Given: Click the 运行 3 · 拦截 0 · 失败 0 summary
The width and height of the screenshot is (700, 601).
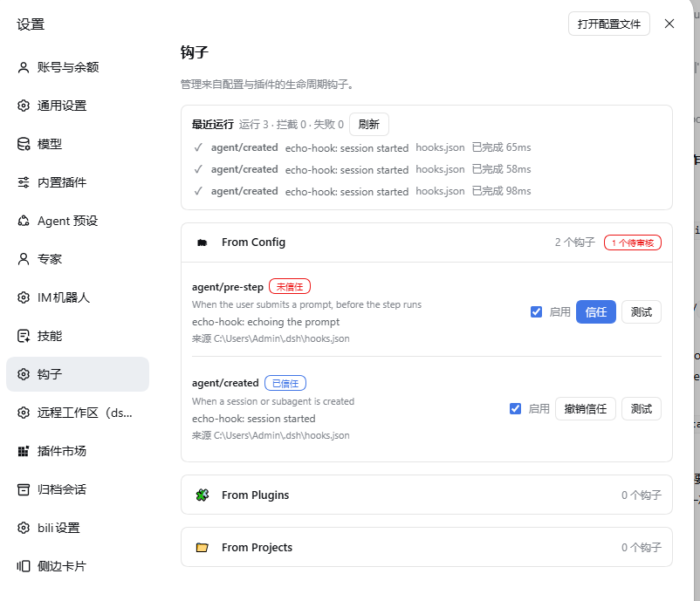Looking at the screenshot, I should (x=291, y=125).
